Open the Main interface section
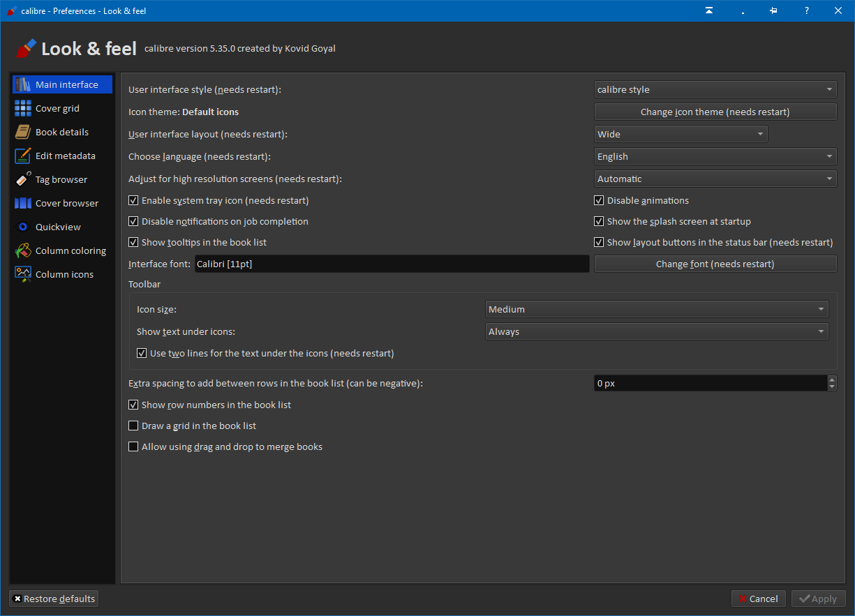 [x=62, y=84]
